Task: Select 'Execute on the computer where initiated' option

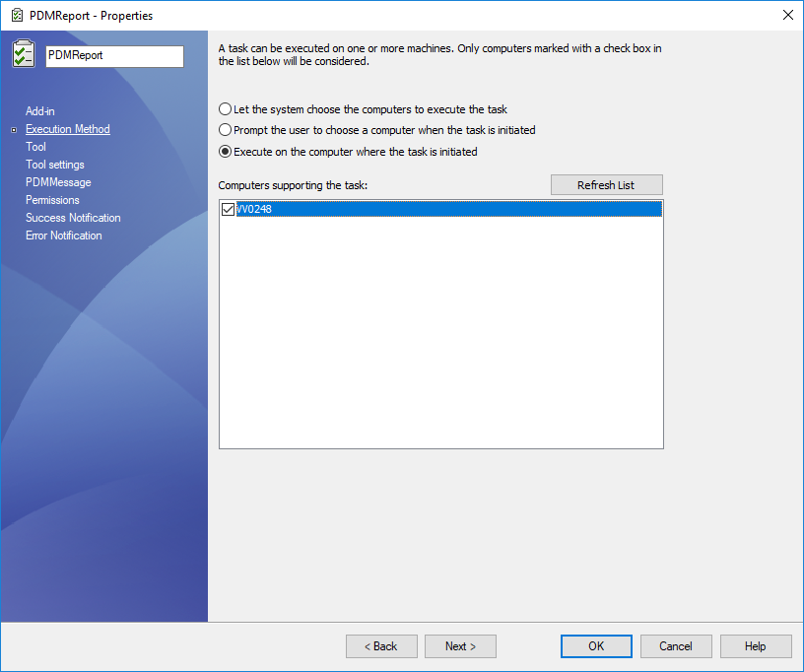Action: click(x=226, y=152)
